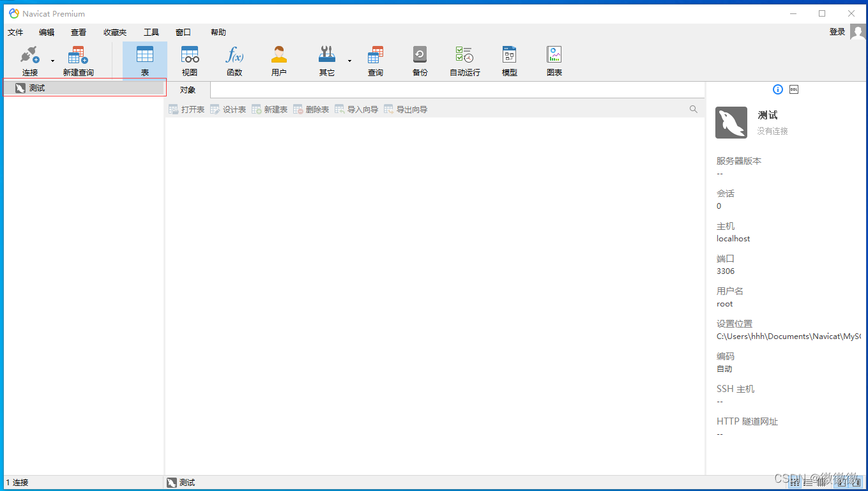Open the 收藏夹 menu
The image size is (868, 491).
(x=115, y=32)
